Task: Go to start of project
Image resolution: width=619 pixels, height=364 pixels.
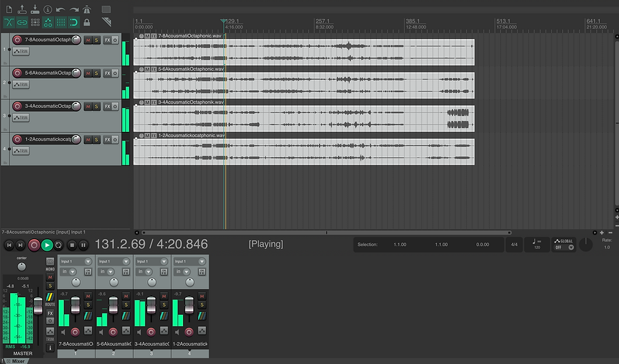Action: (x=9, y=245)
